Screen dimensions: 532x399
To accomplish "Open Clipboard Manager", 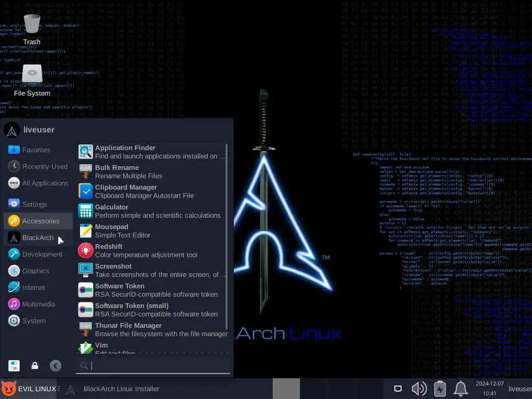I will (151, 191).
